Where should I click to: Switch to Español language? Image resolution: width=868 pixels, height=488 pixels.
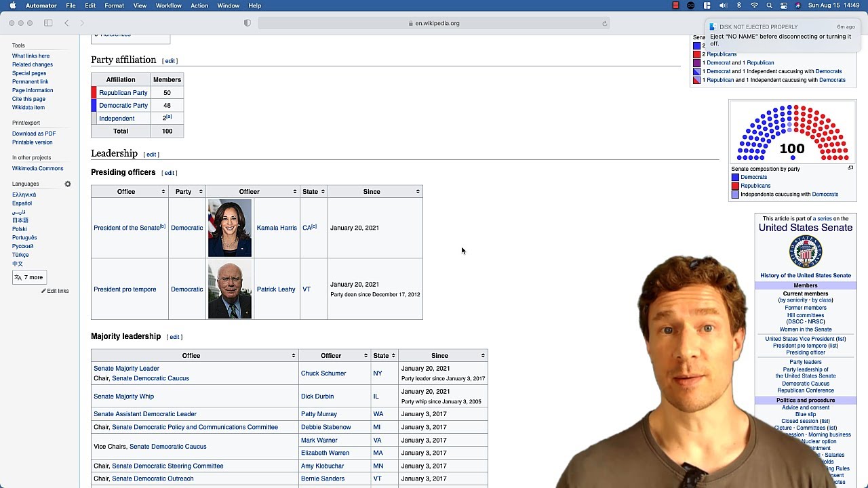click(22, 203)
